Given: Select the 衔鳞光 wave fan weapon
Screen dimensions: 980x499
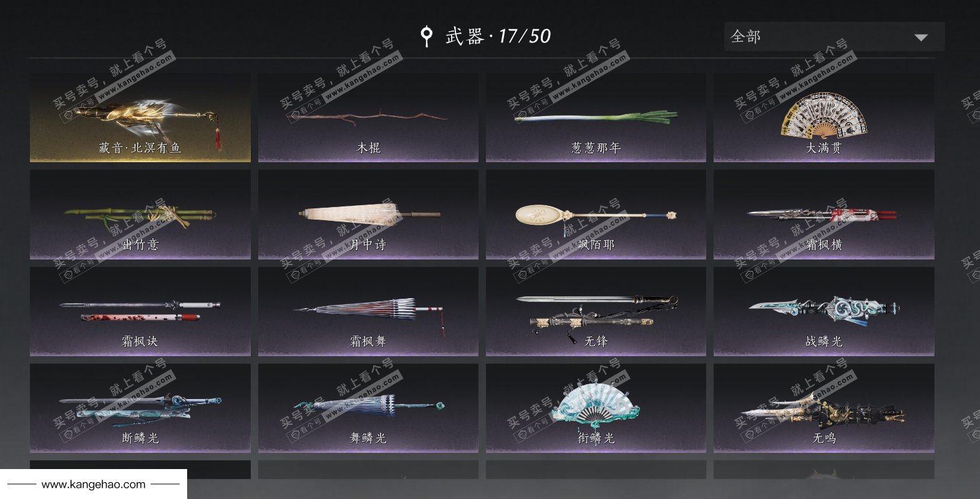Looking at the screenshot, I should pyautogui.click(x=596, y=409).
